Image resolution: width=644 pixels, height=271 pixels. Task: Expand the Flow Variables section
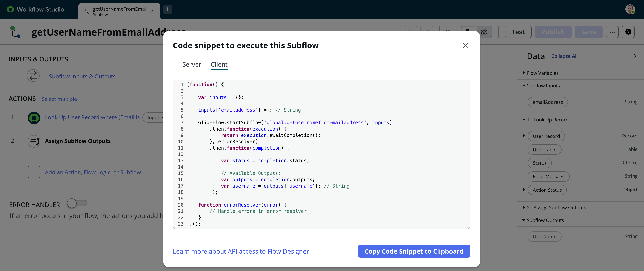coord(524,73)
